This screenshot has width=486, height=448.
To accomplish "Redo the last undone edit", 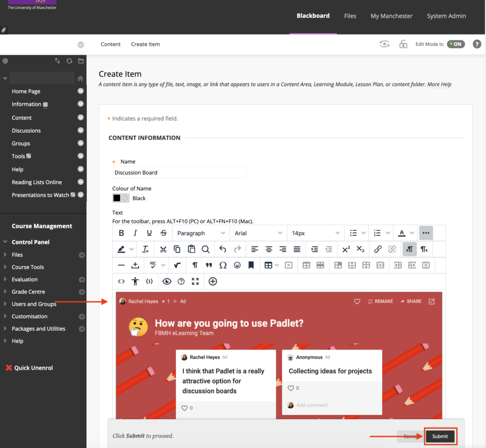I will (x=237, y=249).
